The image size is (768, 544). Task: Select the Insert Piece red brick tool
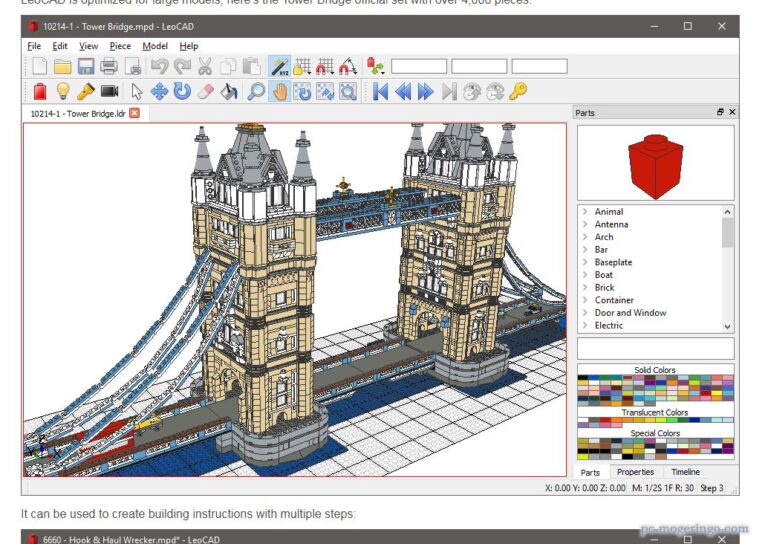[x=40, y=91]
